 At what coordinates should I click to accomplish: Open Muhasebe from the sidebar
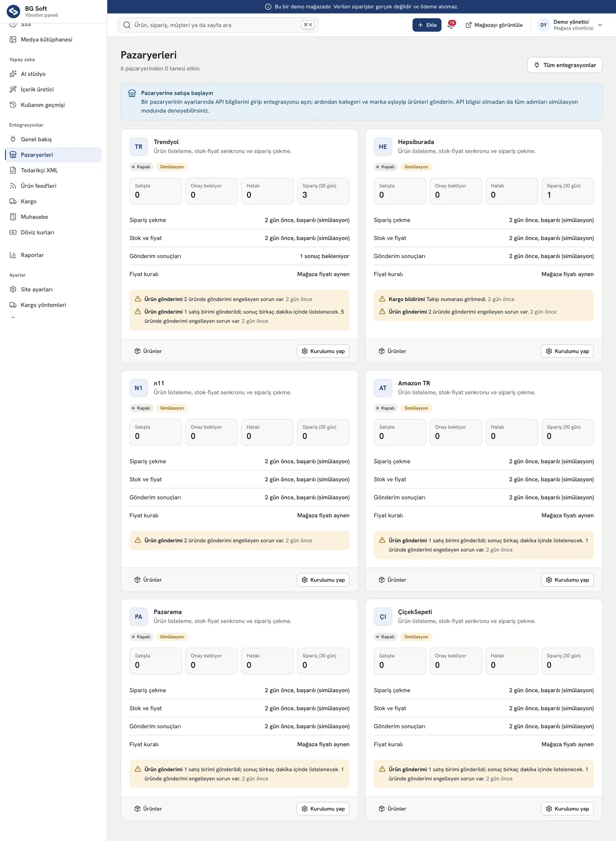(x=53, y=217)
